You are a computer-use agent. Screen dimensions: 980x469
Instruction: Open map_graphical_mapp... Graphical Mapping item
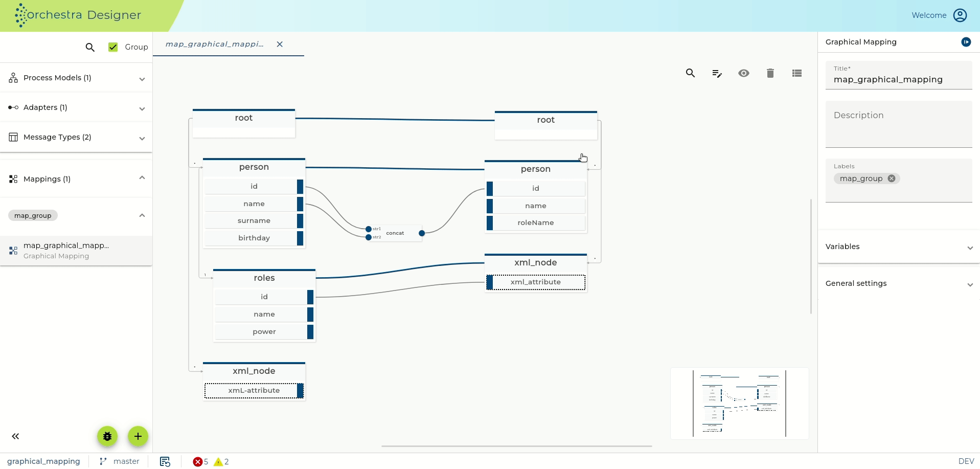point(76,251)
